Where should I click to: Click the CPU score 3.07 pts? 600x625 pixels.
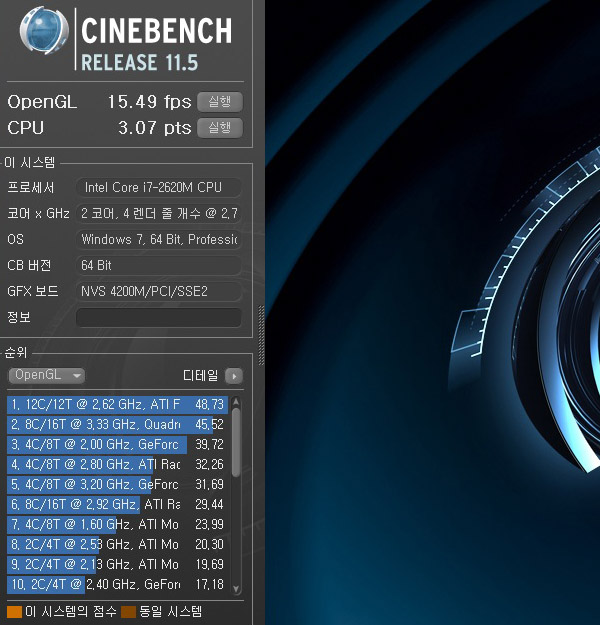155,128
